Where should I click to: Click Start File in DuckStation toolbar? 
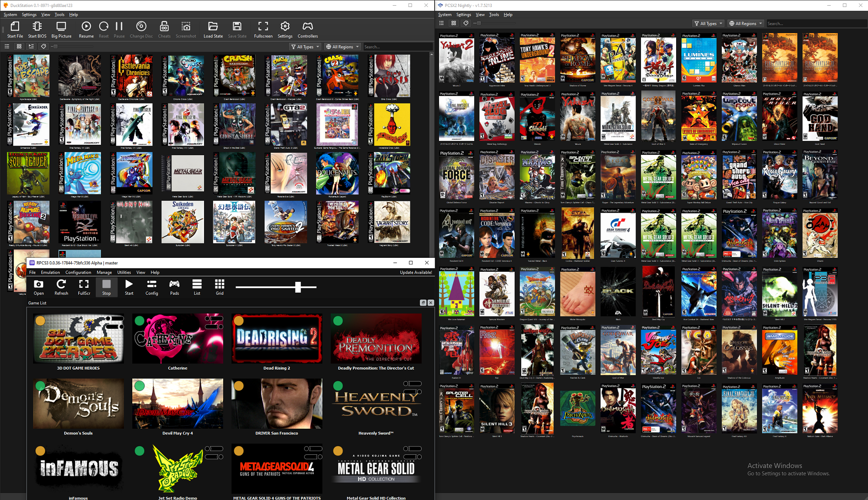15,30
